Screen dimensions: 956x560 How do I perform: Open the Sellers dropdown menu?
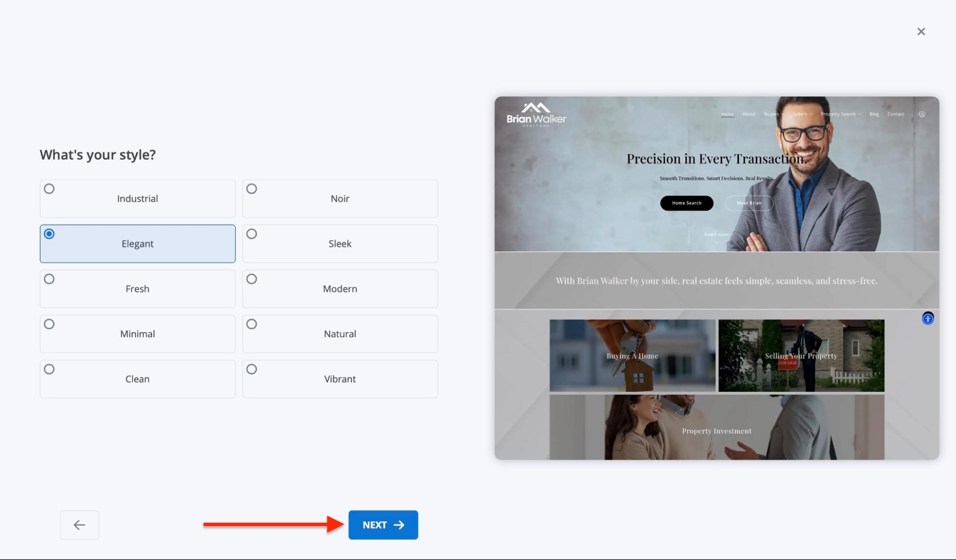tap(801, 114)
